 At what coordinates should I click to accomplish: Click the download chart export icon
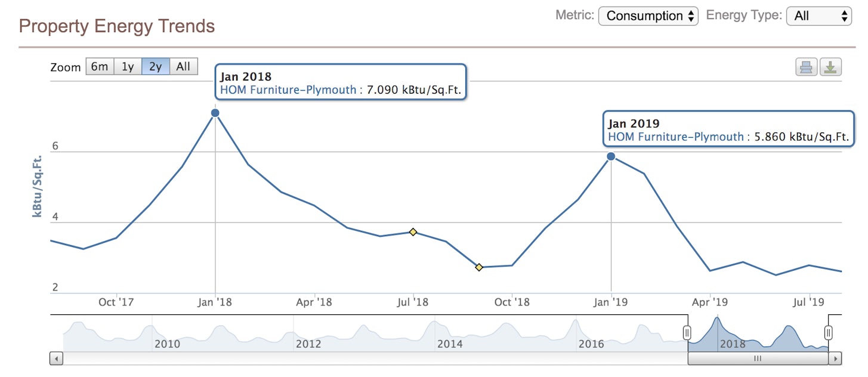[x=830, y=67]
